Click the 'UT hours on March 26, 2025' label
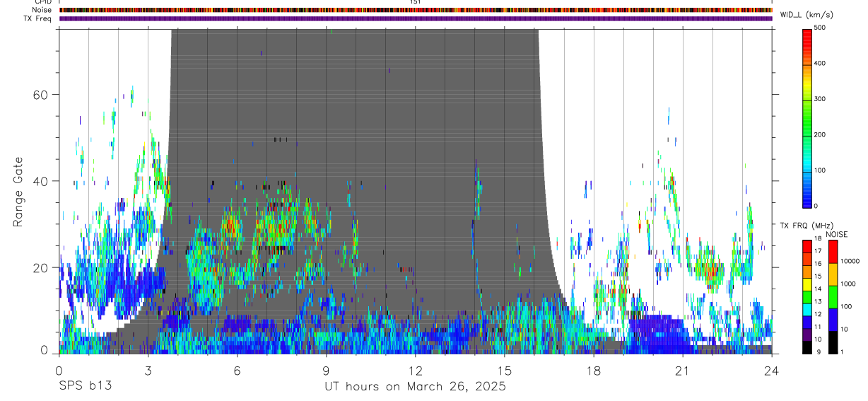Image resolution: width=868 pixels, height=401 pixels. tap(415, 387)
